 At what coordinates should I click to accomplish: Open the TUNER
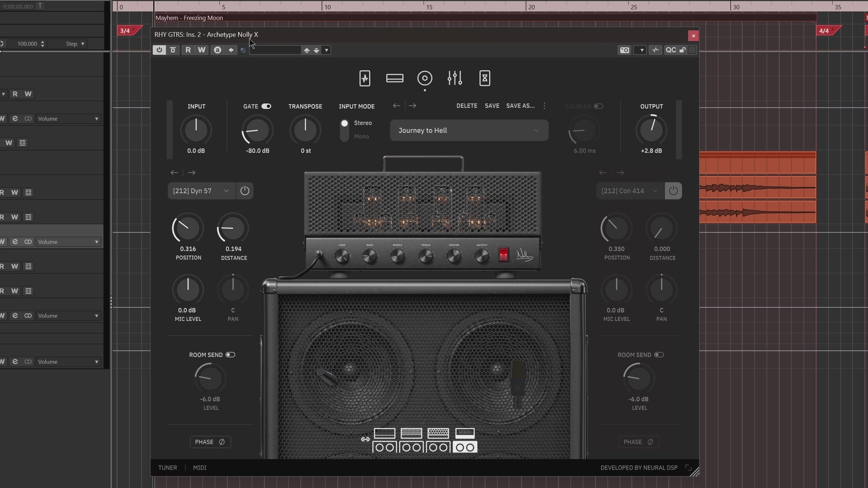point(168,468)
